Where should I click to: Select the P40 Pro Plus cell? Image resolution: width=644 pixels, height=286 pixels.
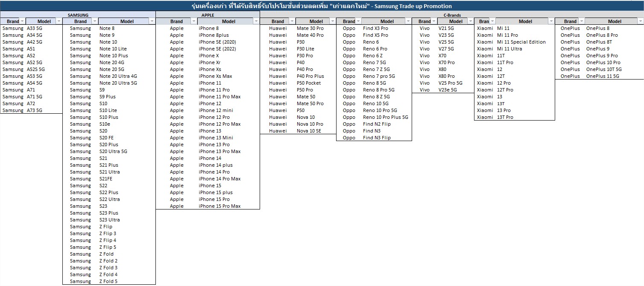coord(316,76)
